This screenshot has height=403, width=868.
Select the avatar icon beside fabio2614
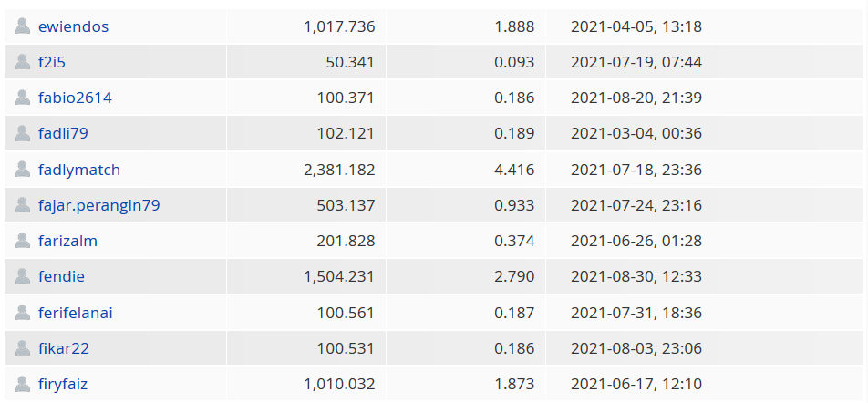click(x=22, y=98)
